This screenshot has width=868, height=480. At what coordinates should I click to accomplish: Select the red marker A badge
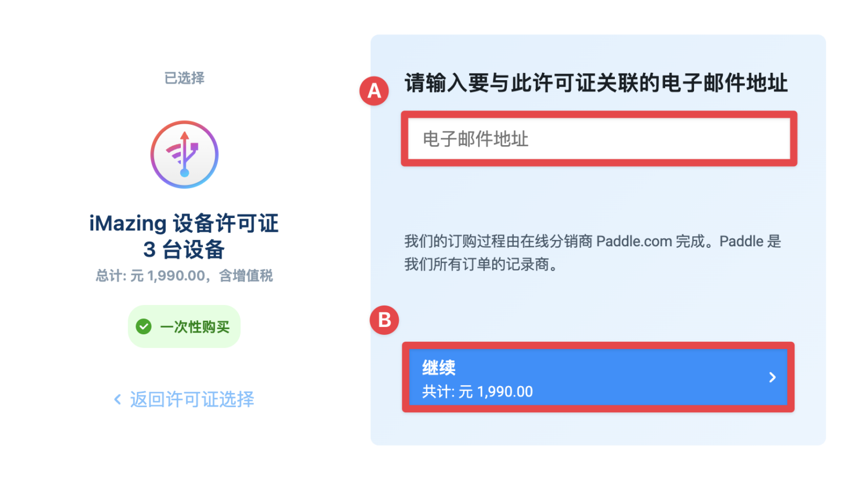(x=374, y=90)
